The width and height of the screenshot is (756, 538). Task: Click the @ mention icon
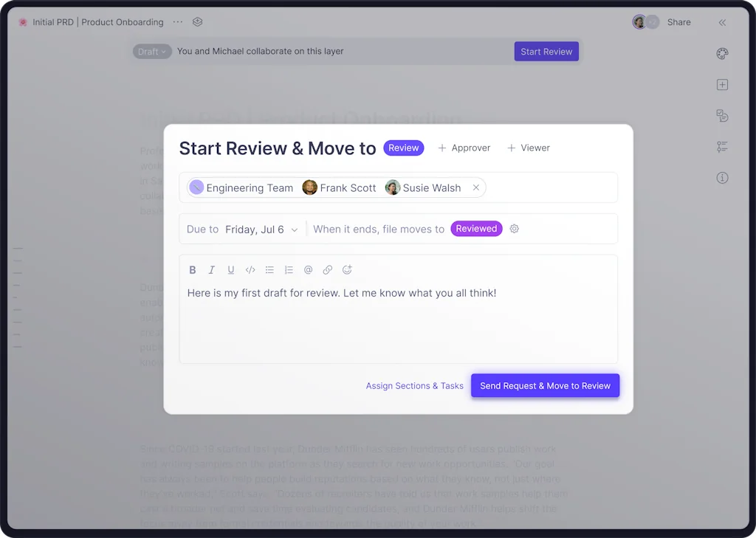(309, 270)
